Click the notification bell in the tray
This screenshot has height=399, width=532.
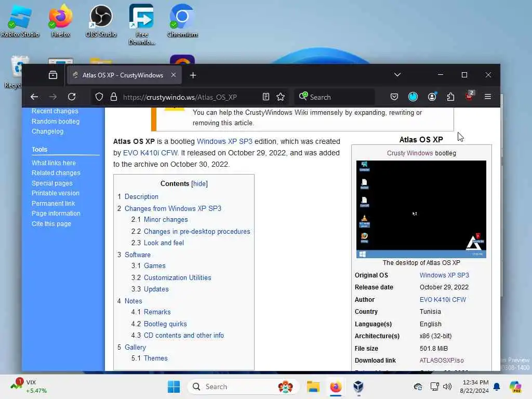coord(497,387)
